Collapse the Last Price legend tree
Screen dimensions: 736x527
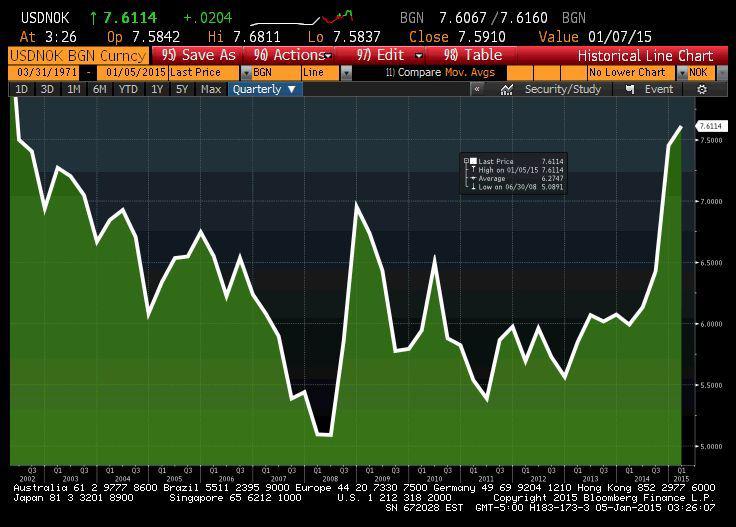point(466,161)
